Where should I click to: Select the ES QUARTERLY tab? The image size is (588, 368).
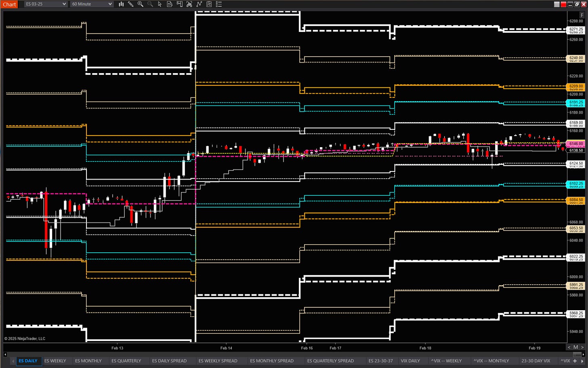(x=126, y=361)
